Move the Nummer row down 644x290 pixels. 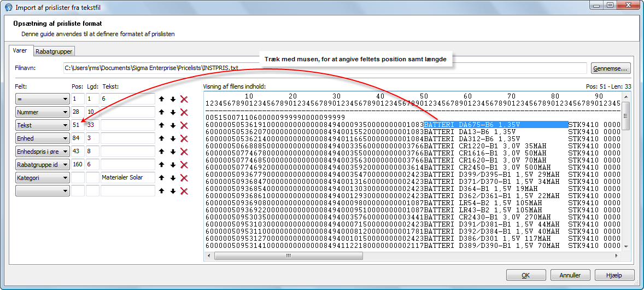173,112
